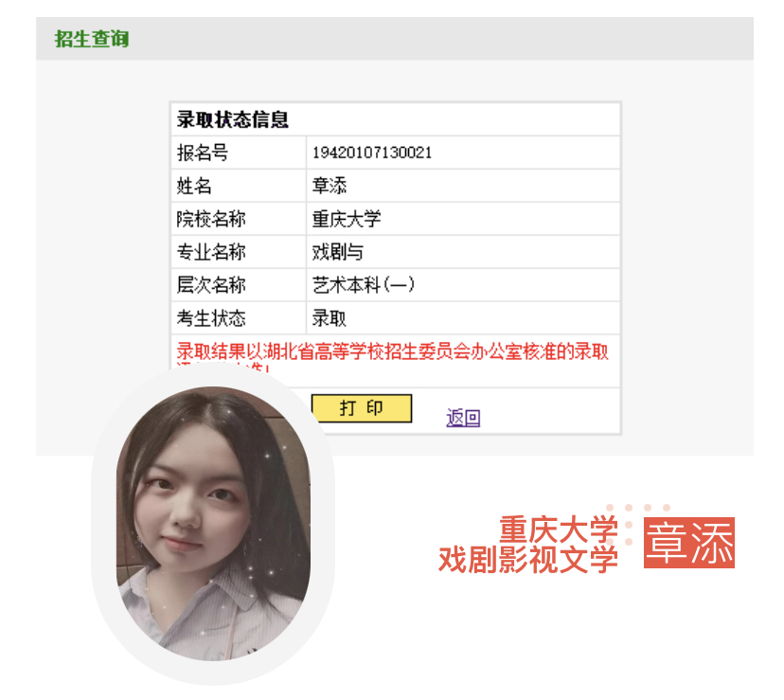This screenshot has height=700, width=784.
Task: Click the 录取状态信息 table heading
Action: tap(233, 119)
